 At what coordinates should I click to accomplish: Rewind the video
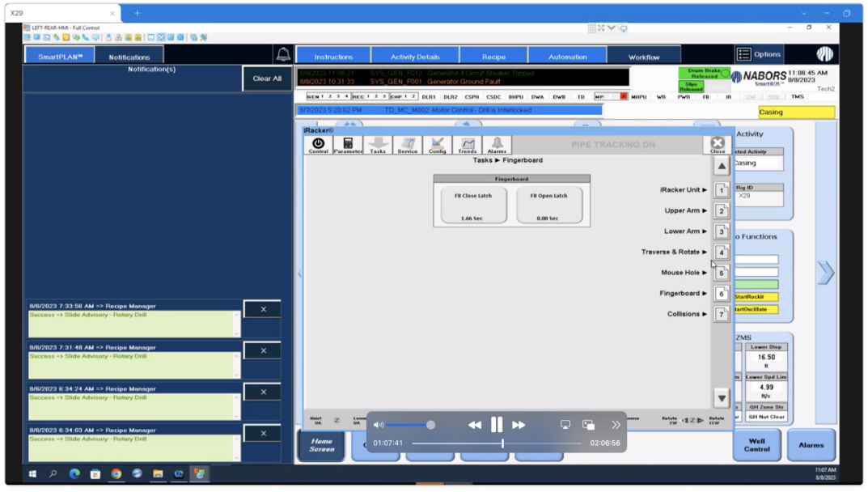(474, 425)
